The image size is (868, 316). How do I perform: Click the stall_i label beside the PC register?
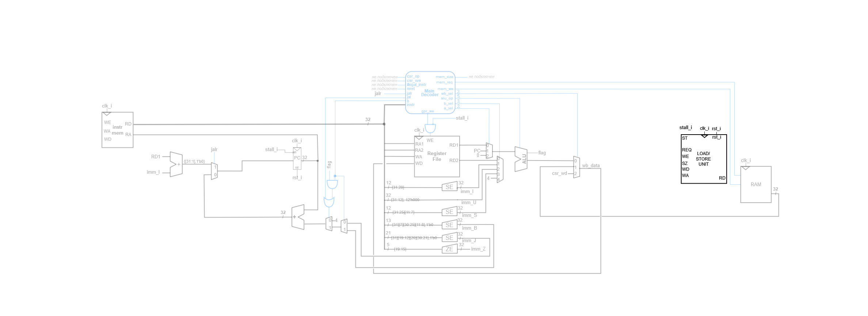click(271, 150)
